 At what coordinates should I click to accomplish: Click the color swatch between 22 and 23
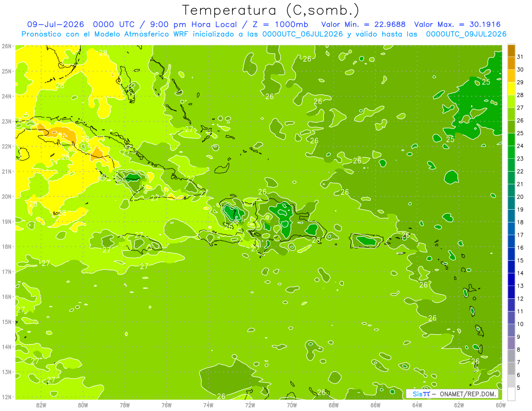(511, 165)
